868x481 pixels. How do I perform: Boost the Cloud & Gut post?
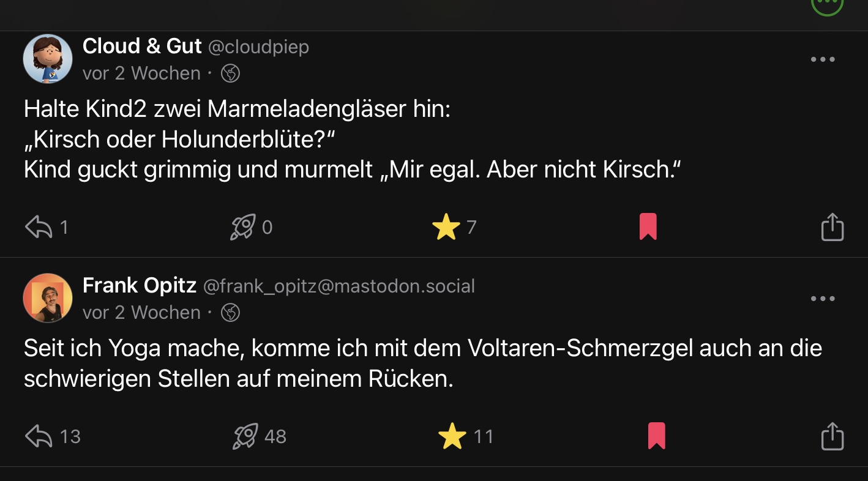pos(242,228)
